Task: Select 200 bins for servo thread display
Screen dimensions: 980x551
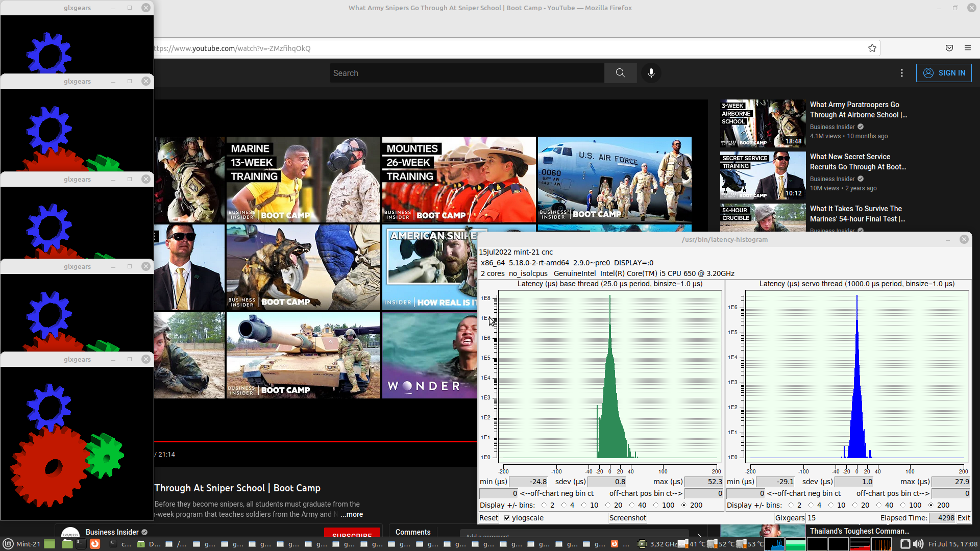Action: pos(931,505)
